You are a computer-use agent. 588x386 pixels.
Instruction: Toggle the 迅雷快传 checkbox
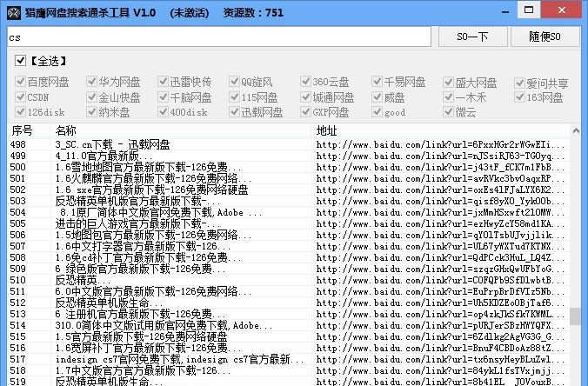(163, 82)
